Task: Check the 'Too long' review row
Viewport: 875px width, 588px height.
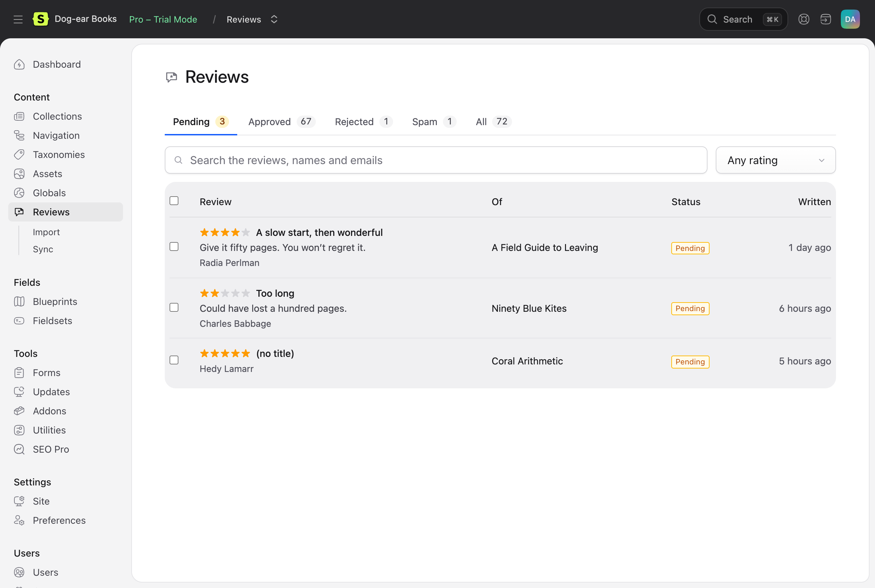Action: coord(174,307)
